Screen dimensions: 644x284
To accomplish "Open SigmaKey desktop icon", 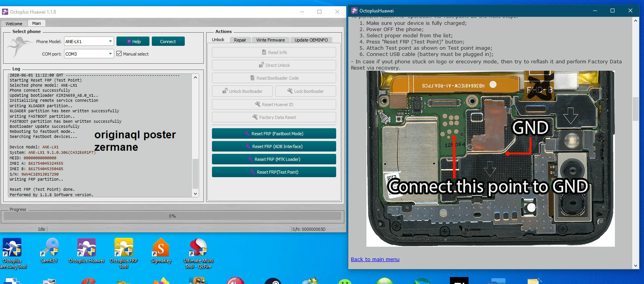I will pyautogui.click(x=161, y=251).
